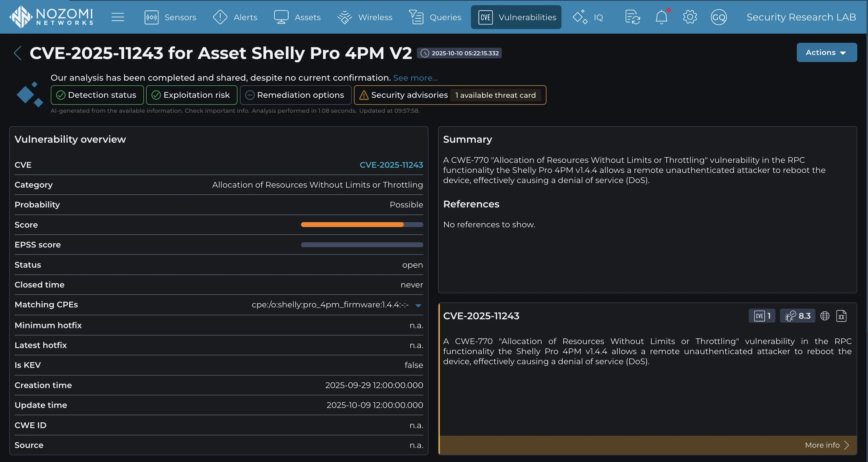
Task: Click the notifications bell icon
Action: (x=661, y=17)
